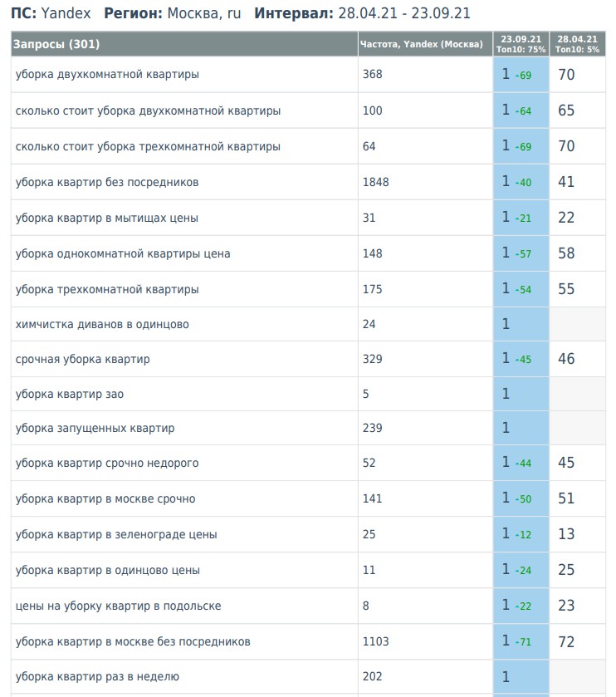Click query "уборка квартир в зеленограде цены"
Viewport: 616px width, 697px height.
point(116,535)
